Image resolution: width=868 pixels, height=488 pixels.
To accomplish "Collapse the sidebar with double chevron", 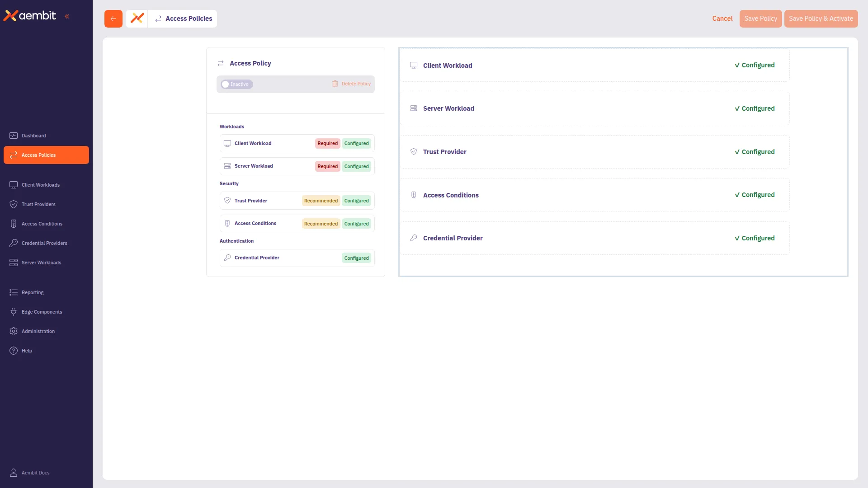I will click(x=67, y=16).
